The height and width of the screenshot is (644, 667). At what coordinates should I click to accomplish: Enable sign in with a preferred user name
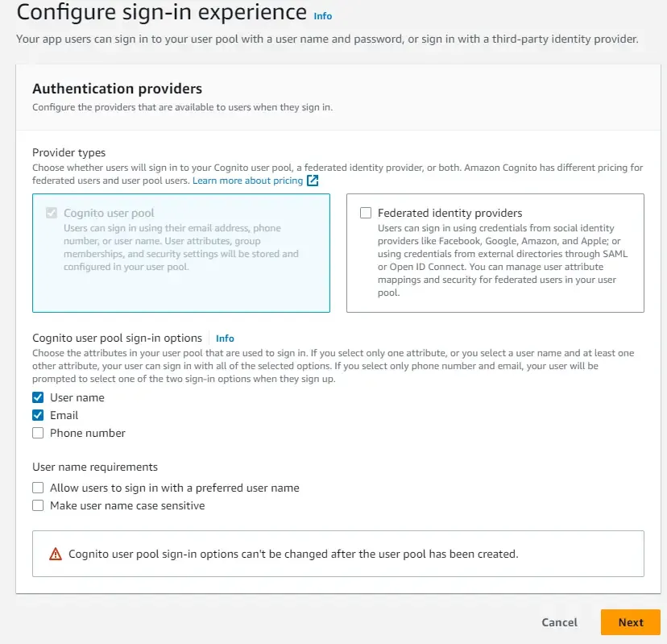coord(38,488)
